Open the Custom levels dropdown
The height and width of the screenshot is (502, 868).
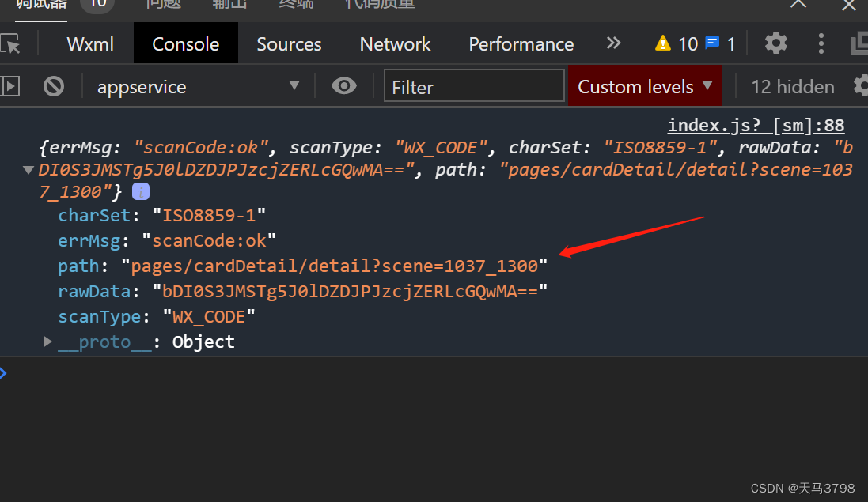pos(644,85)
